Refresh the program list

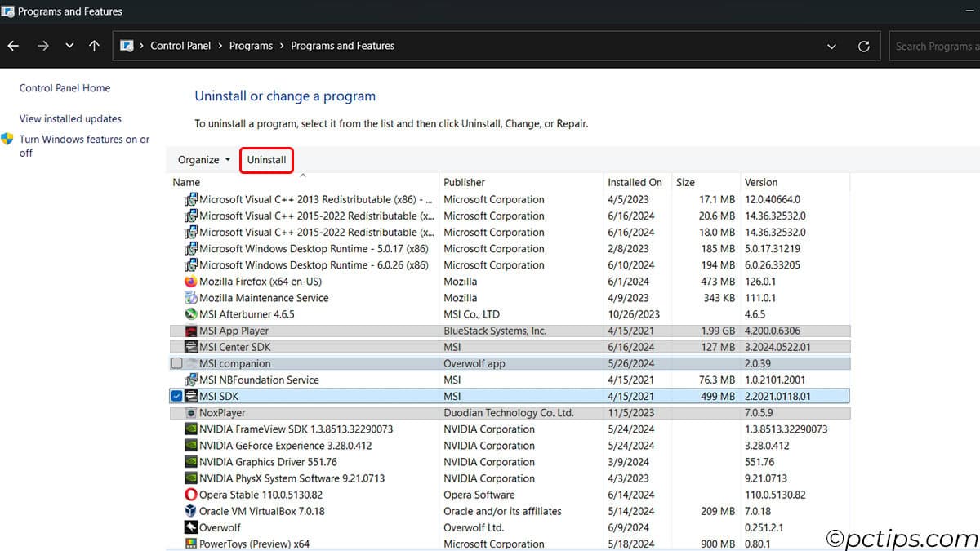tap(864, 46)
